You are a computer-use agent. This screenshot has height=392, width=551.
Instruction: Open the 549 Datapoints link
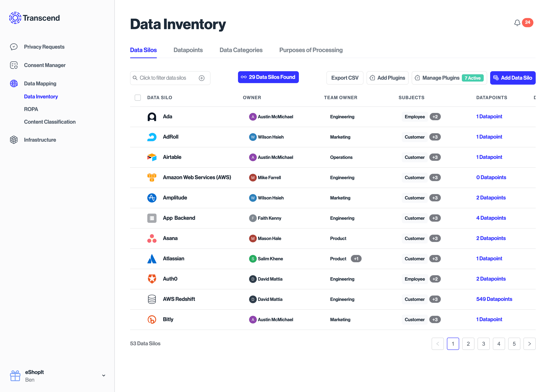(494, 299)
